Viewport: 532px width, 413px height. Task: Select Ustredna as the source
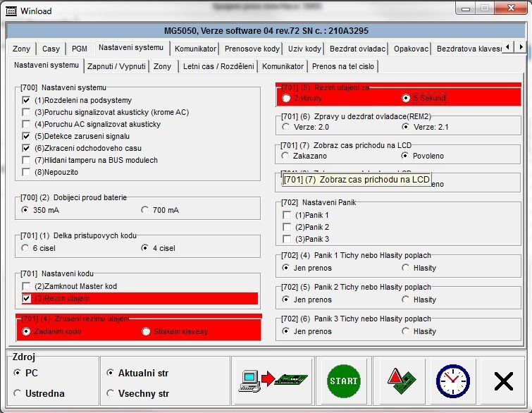click(18, 393)
